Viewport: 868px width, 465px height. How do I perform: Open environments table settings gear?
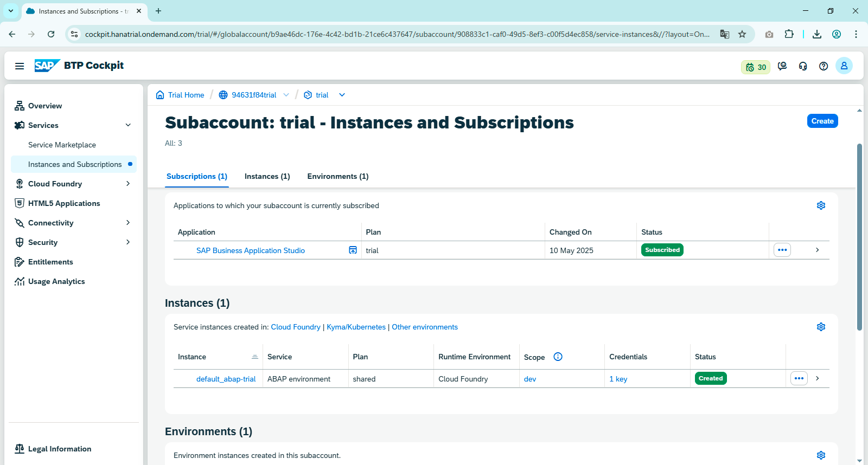click(821, 455)
